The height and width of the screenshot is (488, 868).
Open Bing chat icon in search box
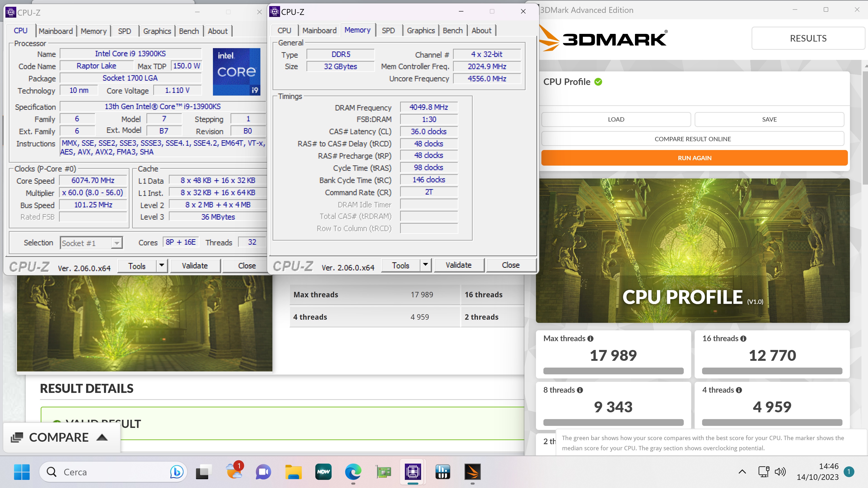coord(177,472)
